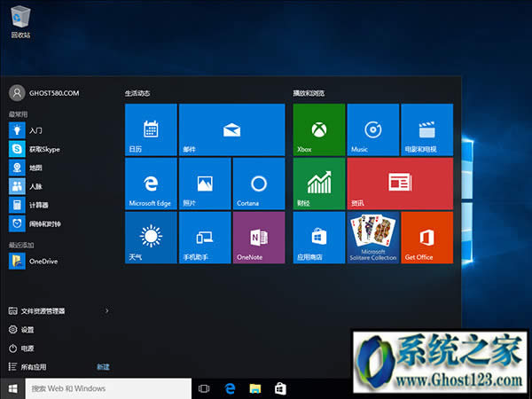Open Microsoft Solitaire Collection tile

[372, 238]
